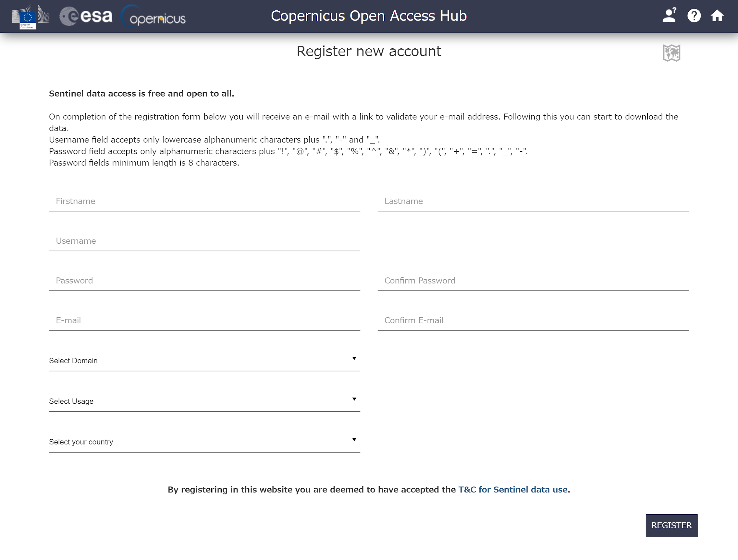
Task: Click 'Sentinel data access is free and open to all.'
Action: (141, 94)
